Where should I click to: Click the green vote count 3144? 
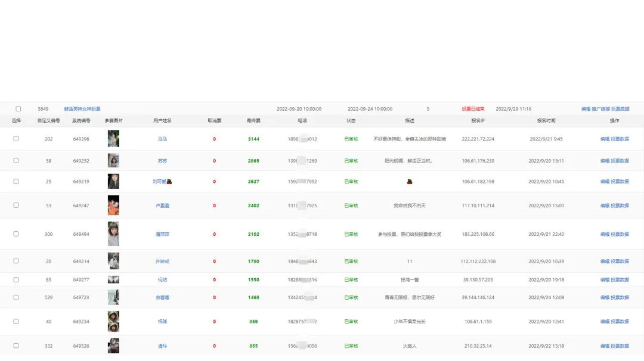tap(252, 139)
